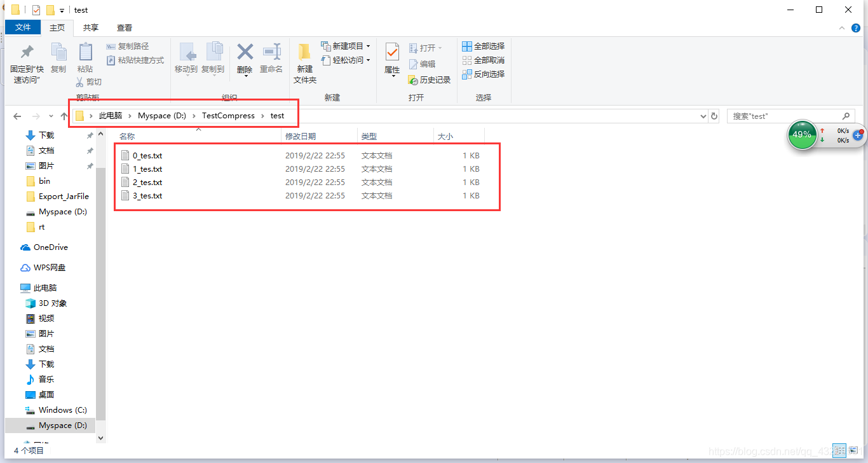Click 全部选择 (Select all)
The width and height of the screenshot is (868, 463).
[x=483, y=46]
